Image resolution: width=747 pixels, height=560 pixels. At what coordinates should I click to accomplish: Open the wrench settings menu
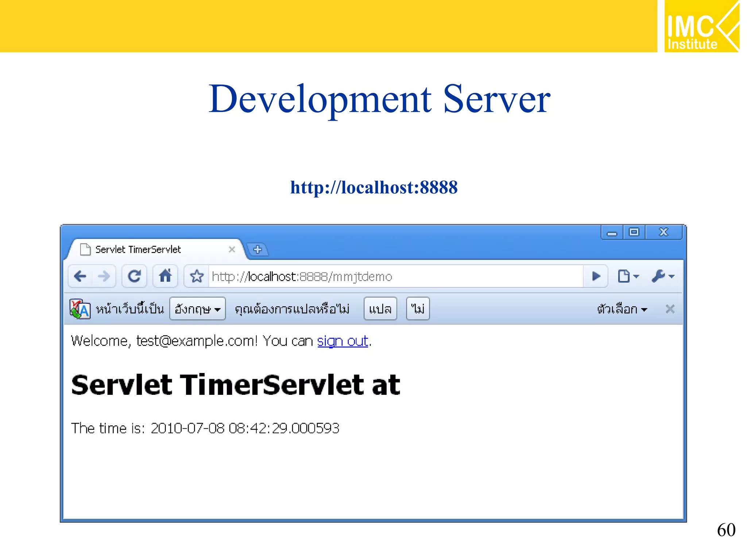663,276
